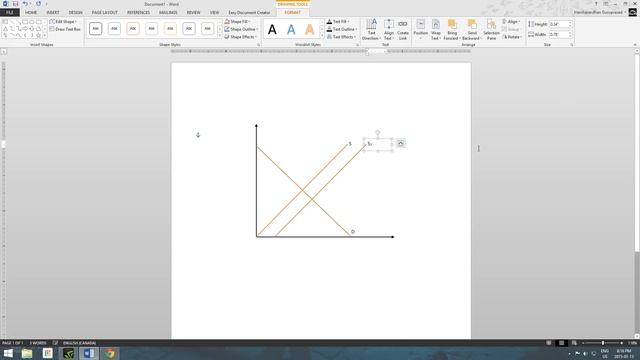Switch to the VIEW tab
640x360 pixels.
[x=214, y=12]
